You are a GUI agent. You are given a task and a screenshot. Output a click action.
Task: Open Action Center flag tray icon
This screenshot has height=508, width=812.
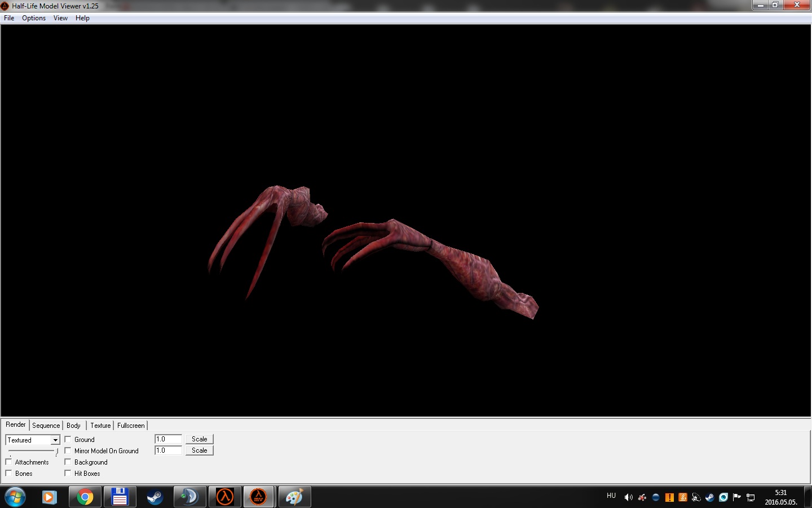(x=737, y=497)
